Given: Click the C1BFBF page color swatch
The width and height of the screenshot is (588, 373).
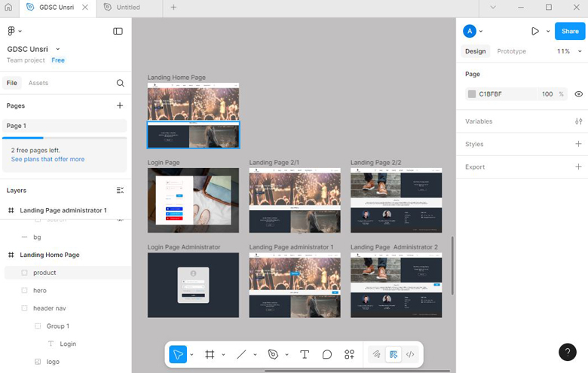Looking at the screenshot, I should click(472, 94).
